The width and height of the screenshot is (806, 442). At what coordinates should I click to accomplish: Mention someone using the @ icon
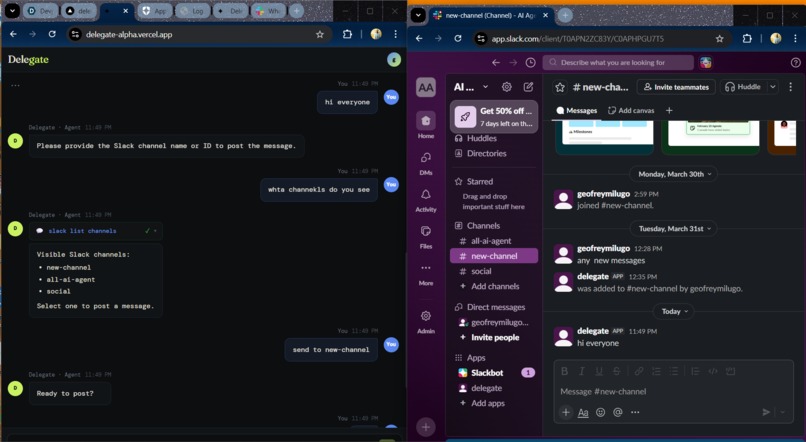pos(618,412)
